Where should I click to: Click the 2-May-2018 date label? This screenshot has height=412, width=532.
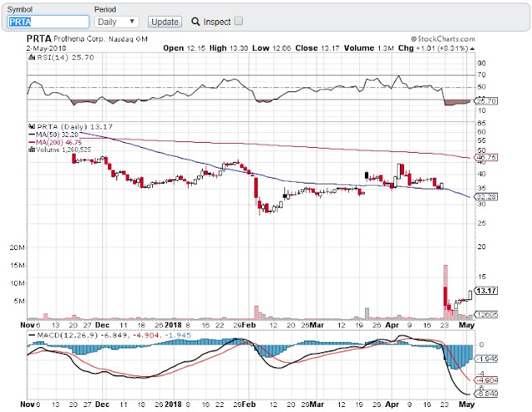[x=47, y=48]
